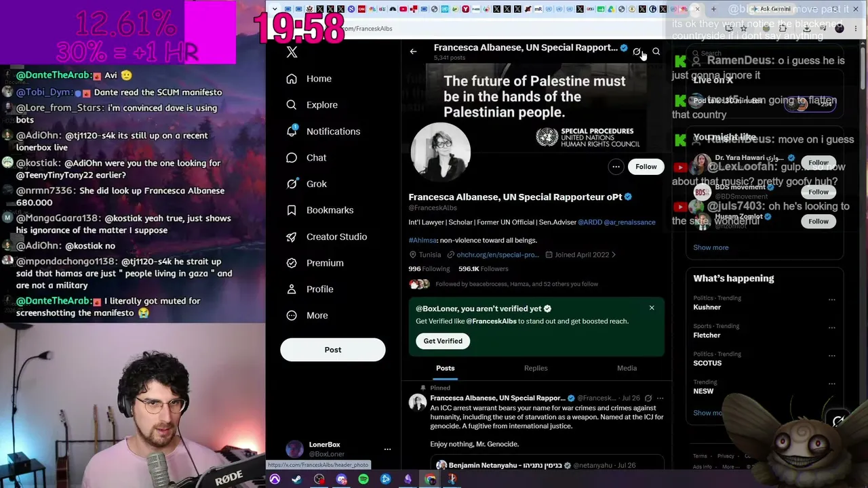Screen dimensions: 868x488
Task: Open the ohchr.org website link
Action: click(498, 255)
